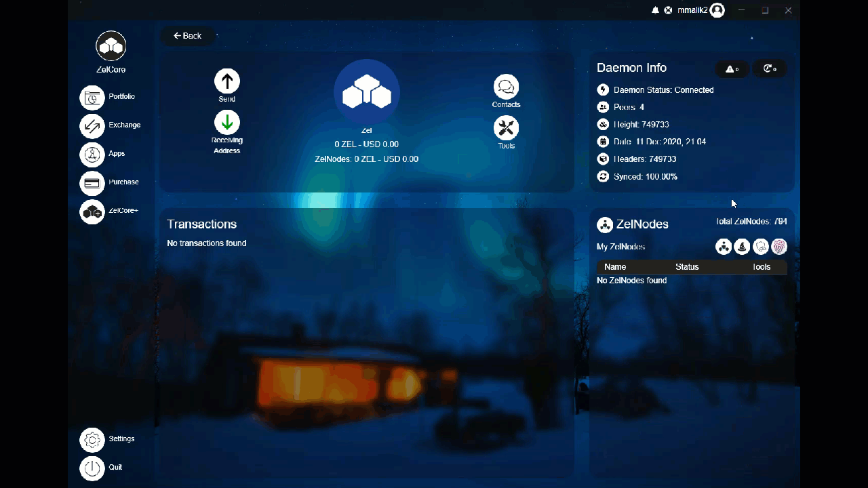The height and width of the screenshot is (488, 868).
Task: Click the Headers cube icon
Action: point(603,159)
